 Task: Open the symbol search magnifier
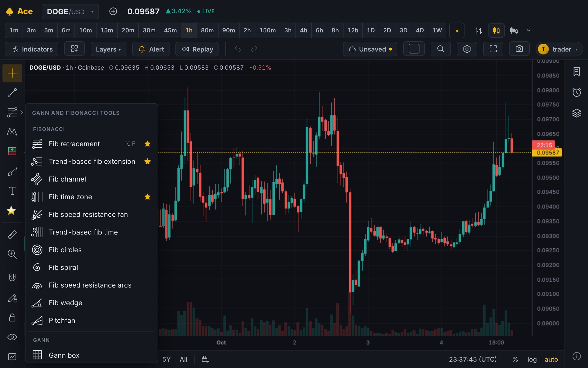pos(441,49)
